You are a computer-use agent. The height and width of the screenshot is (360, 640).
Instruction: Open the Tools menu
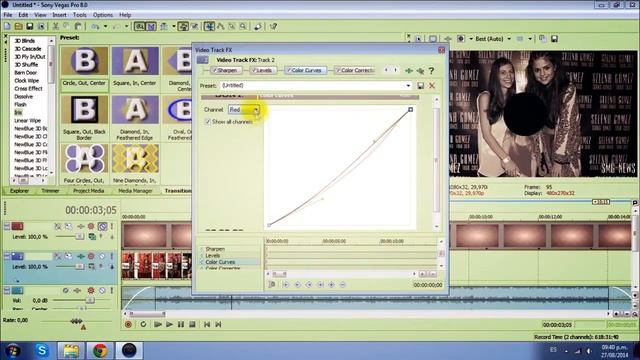[80, 15]
